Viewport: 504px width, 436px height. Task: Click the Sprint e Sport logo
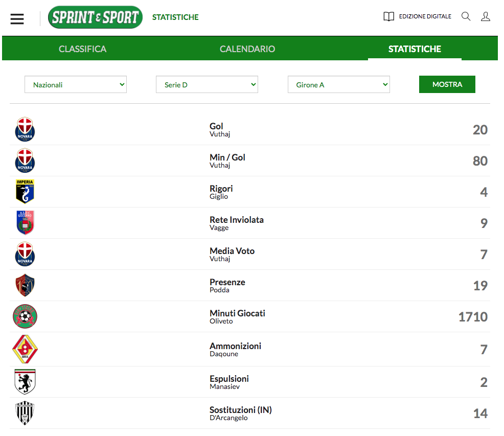tap(95, 17)
